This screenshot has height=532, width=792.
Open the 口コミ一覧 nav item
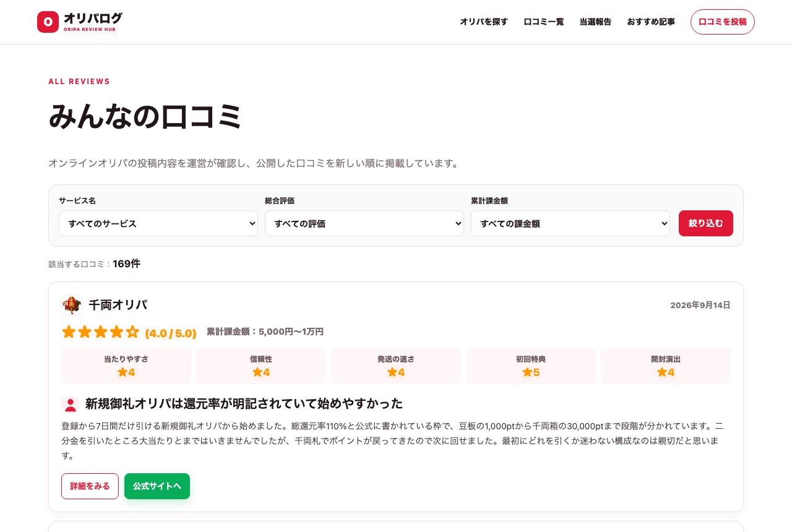tap(544, 22)
